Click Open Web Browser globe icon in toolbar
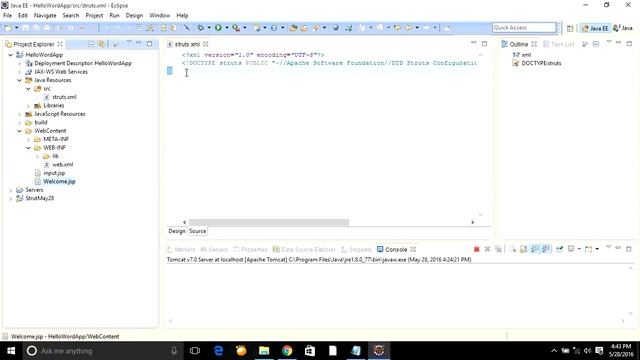This screenshot has width=640, height=360. (335, 27)
